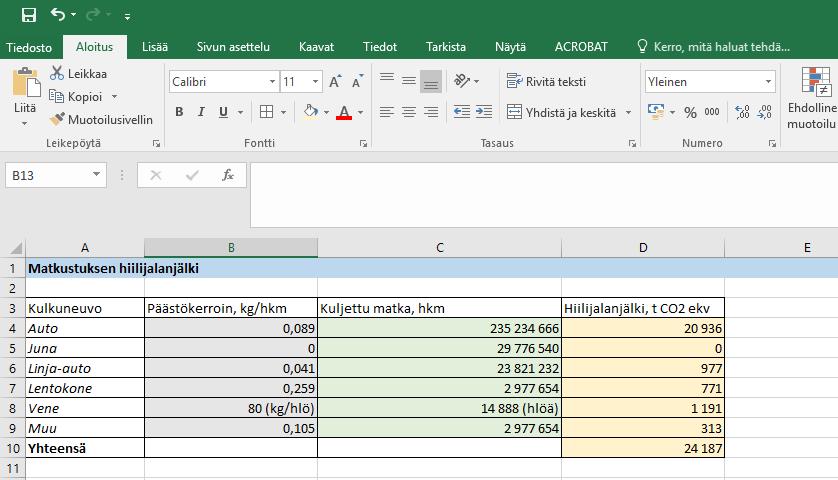Open the ACROBAT ribbon tab
Image resolution: width=838 pixels, height=480 pixels.
click(581, 47)
